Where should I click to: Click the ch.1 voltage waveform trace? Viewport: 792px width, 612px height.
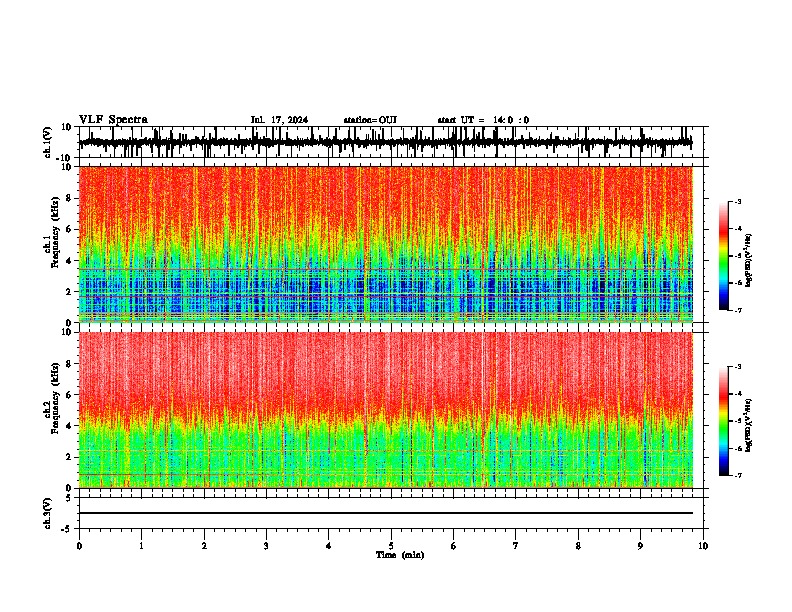(x=385, y=143)
